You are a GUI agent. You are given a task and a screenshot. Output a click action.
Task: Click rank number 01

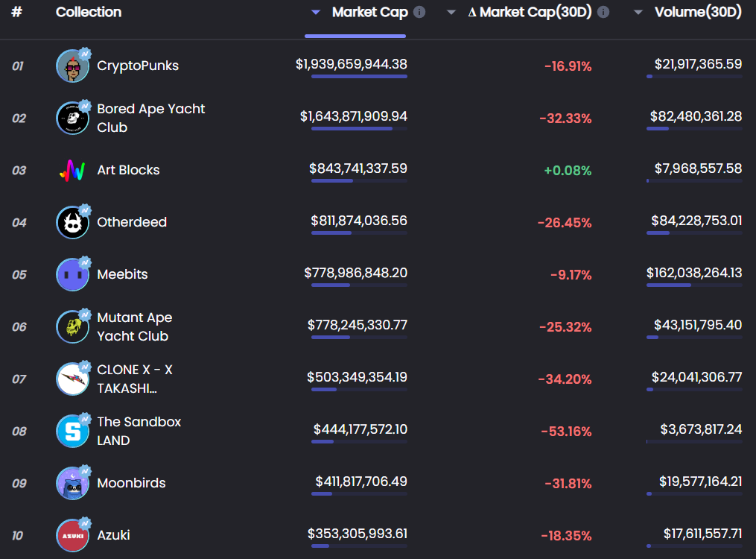[18, 66]
